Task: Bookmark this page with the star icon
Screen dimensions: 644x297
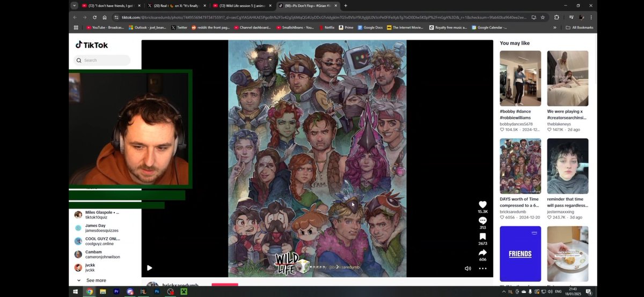Action: click(543, 17)
